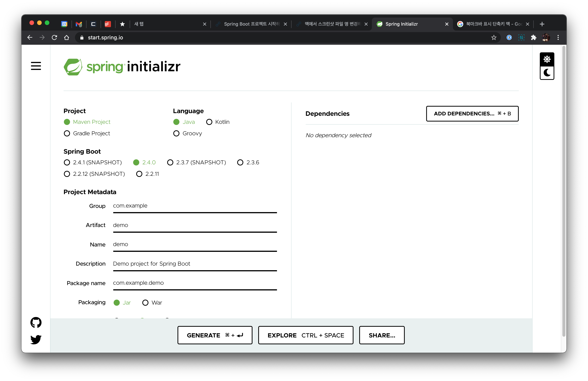Image resolution: width=588 pixels, height=381 pixels.
Task: Select Gradle Project radio option
Action: pyautogui.click(x=67, y=134)
